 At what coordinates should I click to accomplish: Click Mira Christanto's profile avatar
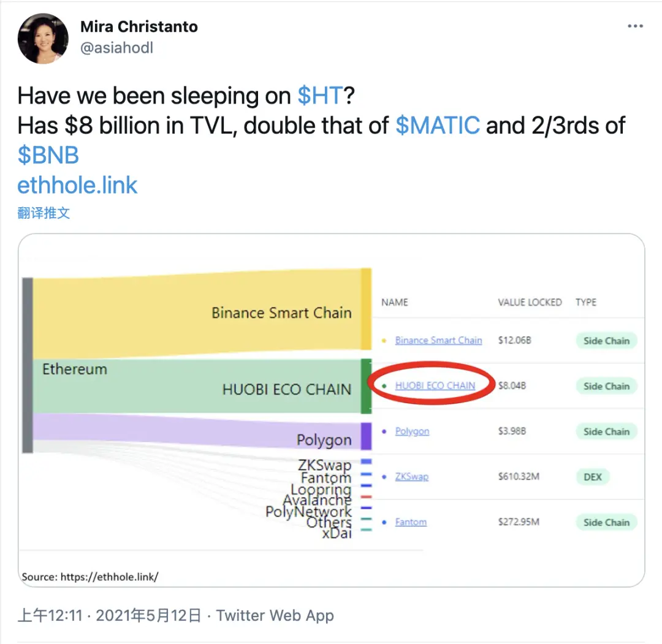(43, 39)
